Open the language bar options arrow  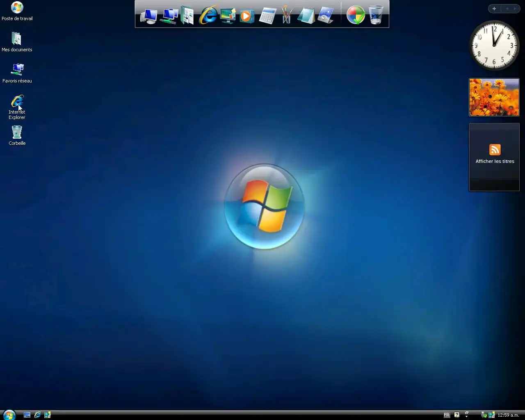point(466,417)
